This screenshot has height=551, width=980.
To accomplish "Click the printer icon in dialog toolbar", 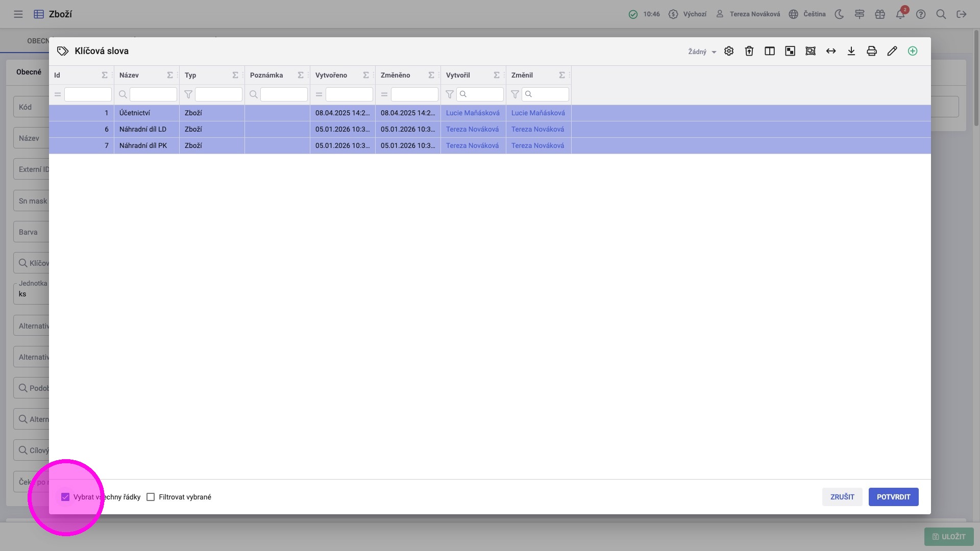I will point(872,51).
